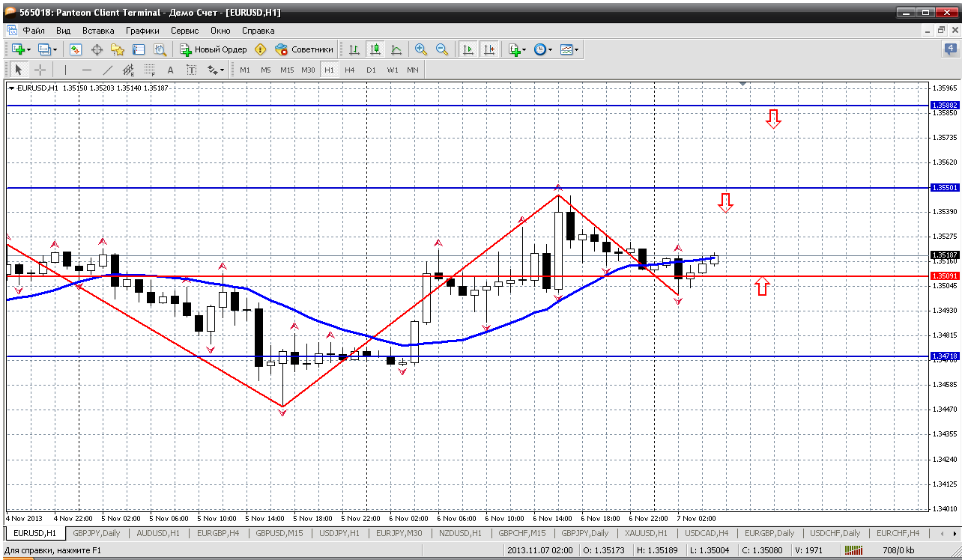Click the Новый Ордер button

pos(214,49)
